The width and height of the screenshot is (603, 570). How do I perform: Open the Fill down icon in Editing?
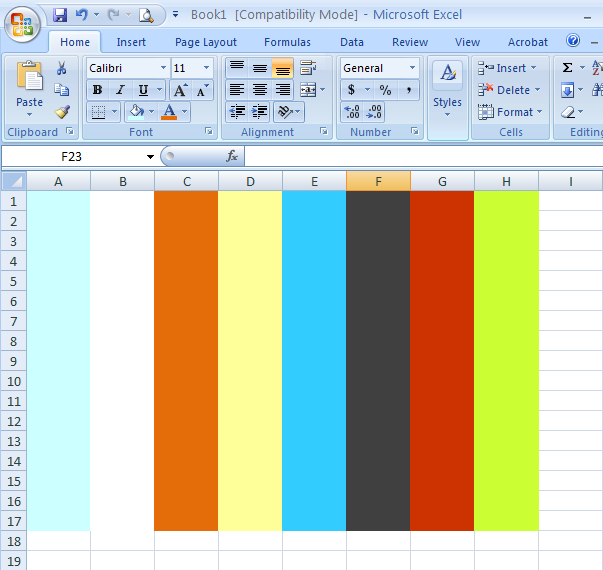567,90
